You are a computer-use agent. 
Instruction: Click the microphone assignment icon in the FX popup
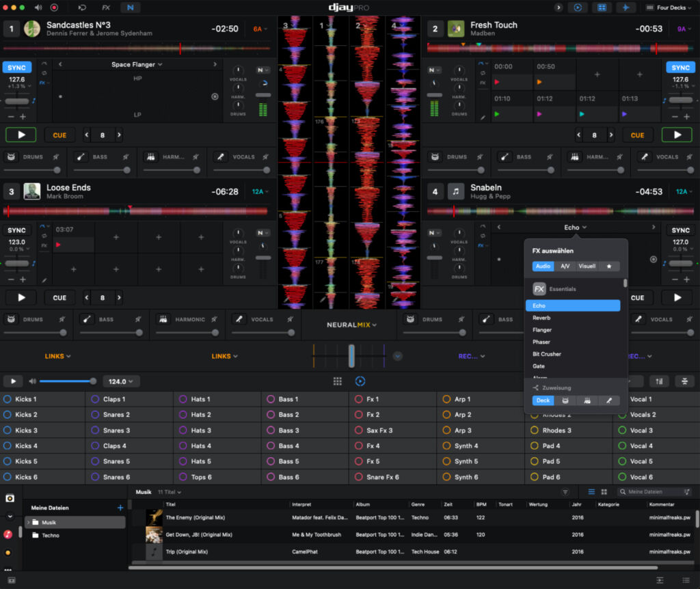point(609,400)
